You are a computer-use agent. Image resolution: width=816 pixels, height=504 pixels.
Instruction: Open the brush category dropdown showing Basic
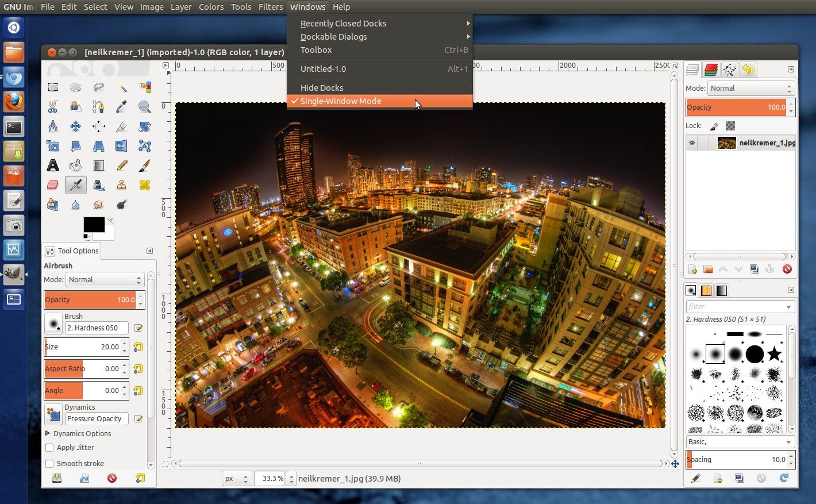[x=740, y=441]
